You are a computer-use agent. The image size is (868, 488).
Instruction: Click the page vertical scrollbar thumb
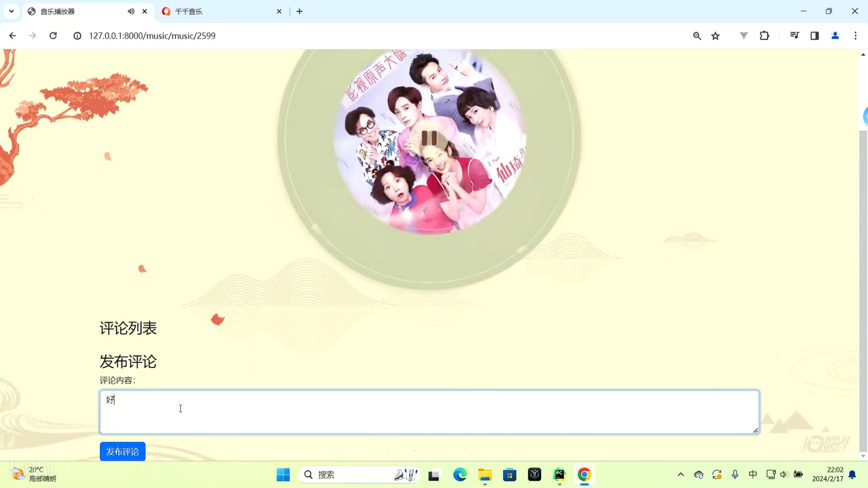tap(863, 290)
